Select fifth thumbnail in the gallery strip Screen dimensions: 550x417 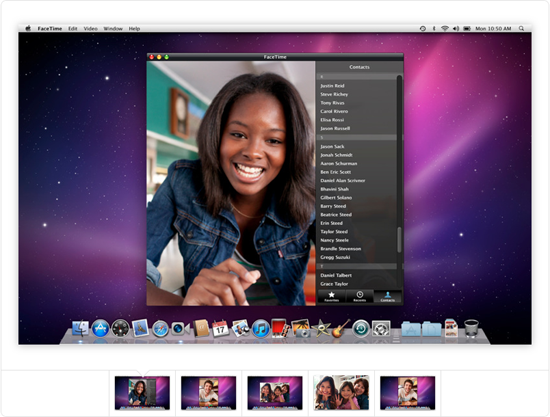click(408, 393)
